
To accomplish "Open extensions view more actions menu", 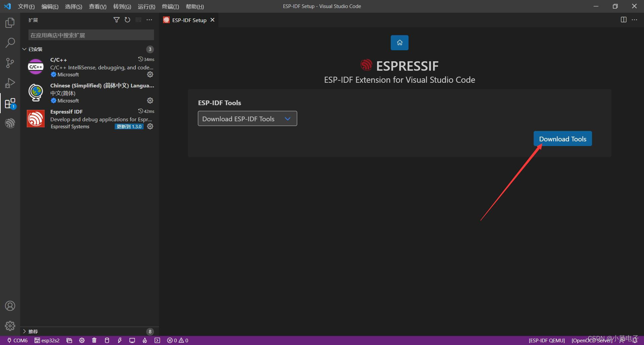I will click(x=149, y=20).
